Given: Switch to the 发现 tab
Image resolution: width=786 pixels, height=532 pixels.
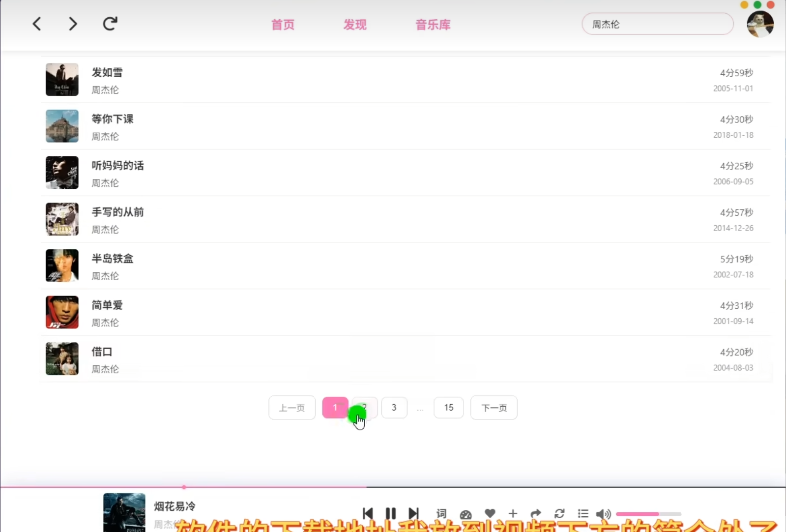Looking at the screenshot, I should click(355, 25).
